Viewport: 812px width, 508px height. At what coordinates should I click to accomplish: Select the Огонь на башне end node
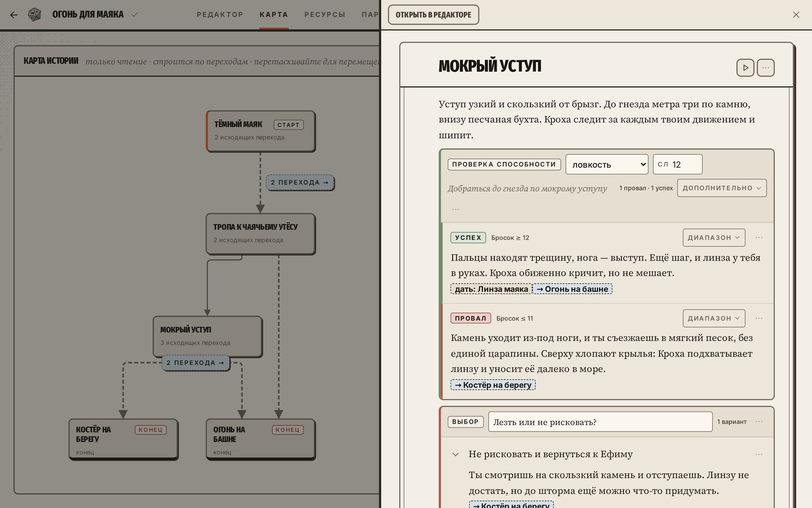point(261,439)
